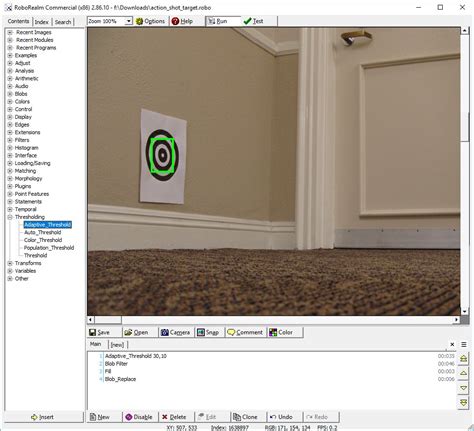
Task: Move module to top of pipeline
Action: [x=464, y=358]
